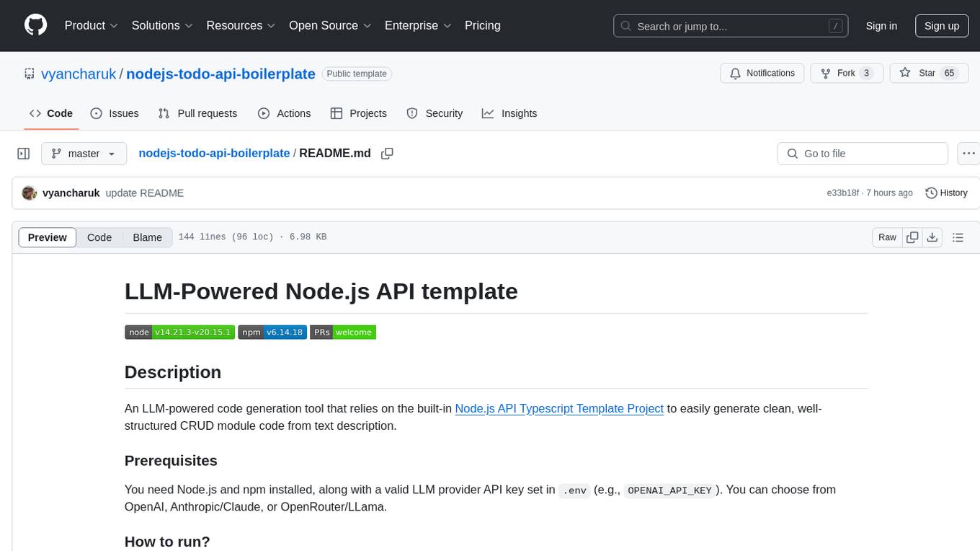Click the How to run? heading
The image size is (980, 551).
pyautogui.click(x=167, y=541)
